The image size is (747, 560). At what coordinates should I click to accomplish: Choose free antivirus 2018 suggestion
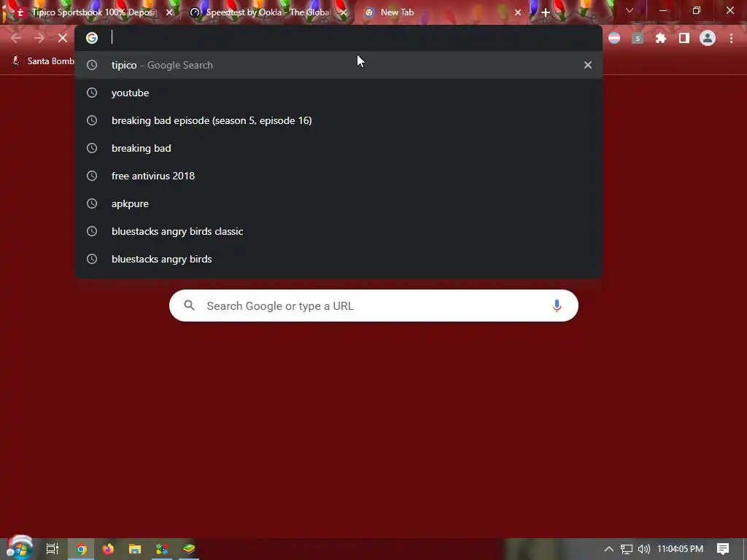click(x=338, y=176)
